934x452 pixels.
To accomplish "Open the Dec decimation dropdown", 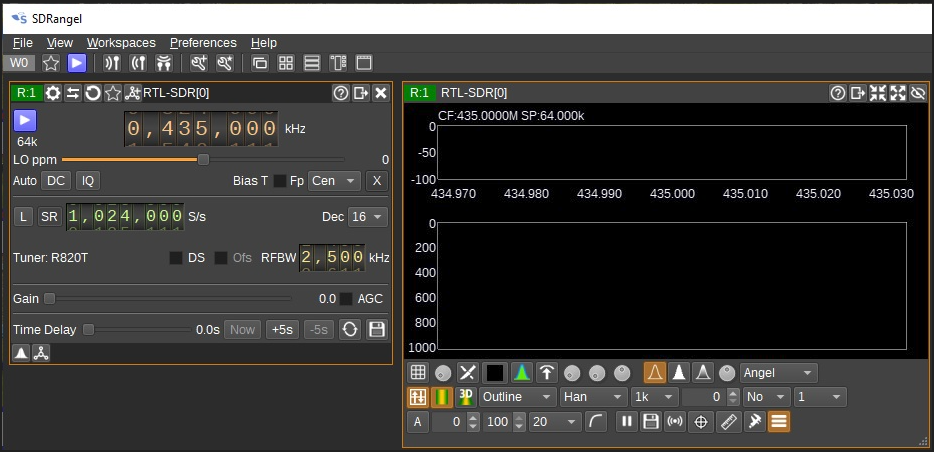I will [x=368, y=217].
